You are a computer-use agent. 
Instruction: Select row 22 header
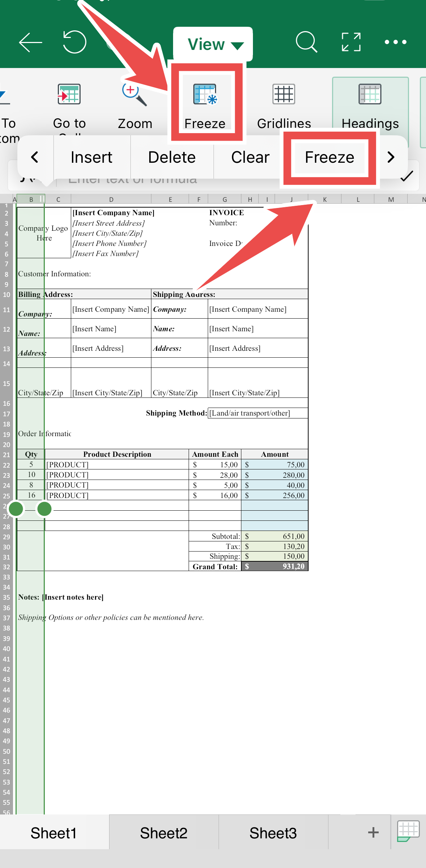click(7, 465)
